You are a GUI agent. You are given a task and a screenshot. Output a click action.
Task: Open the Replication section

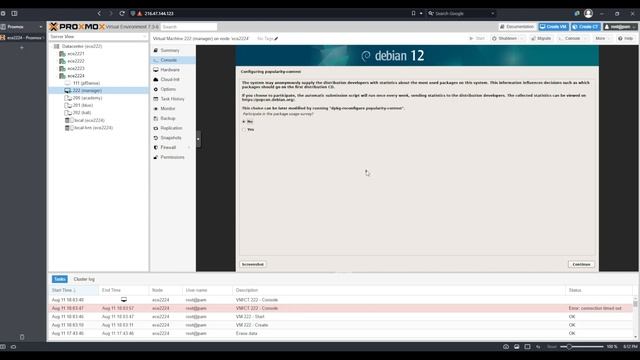171,128
